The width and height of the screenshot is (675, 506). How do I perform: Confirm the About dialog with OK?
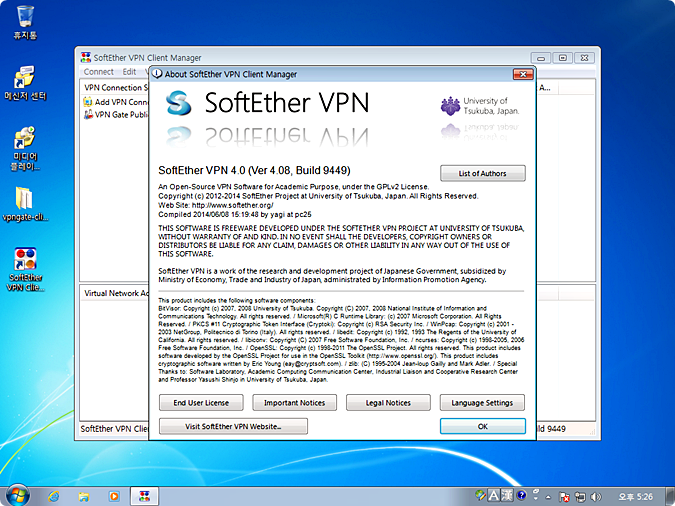coord(483,426)
